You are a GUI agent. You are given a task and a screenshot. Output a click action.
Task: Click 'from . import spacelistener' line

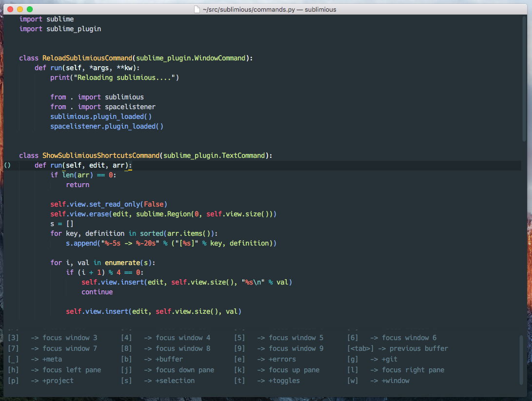pos(103,107)
